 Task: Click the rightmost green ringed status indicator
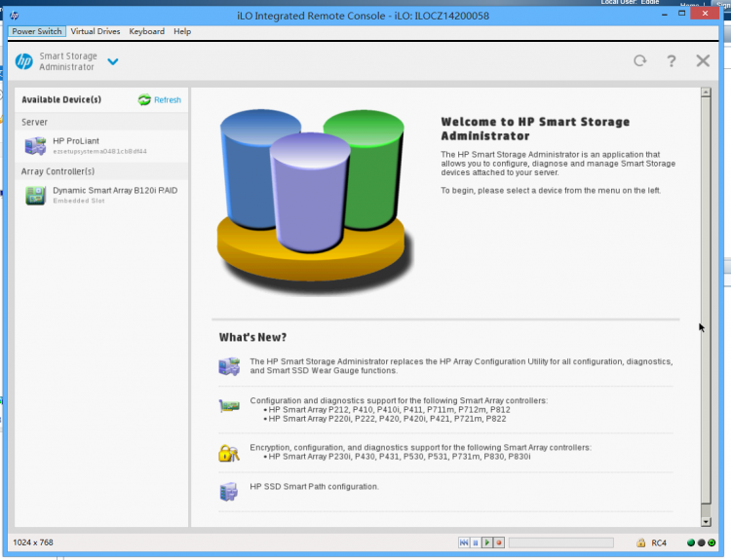click(x=712, y=542)
